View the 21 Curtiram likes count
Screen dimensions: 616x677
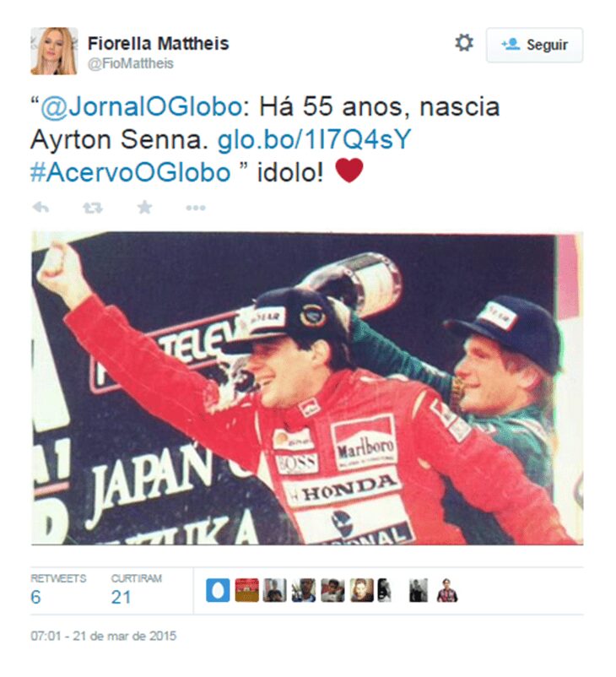[136, 590]
